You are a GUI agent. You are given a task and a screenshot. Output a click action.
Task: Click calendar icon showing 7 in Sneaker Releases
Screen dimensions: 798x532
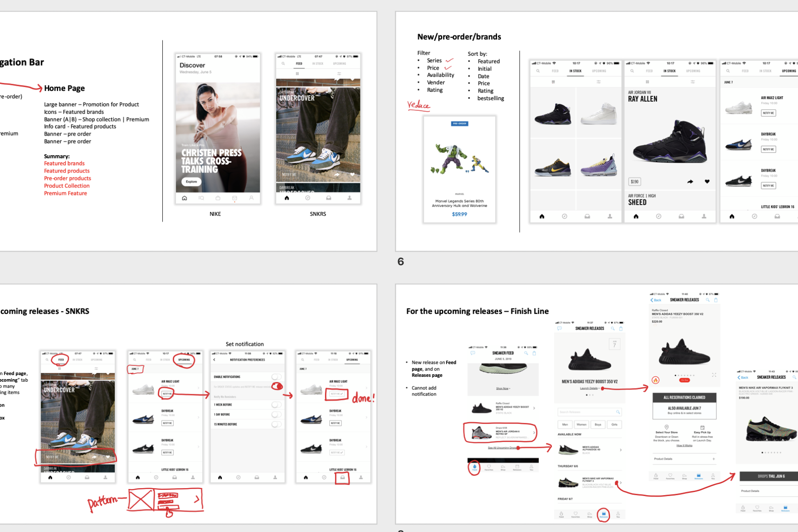click(614, 344)
